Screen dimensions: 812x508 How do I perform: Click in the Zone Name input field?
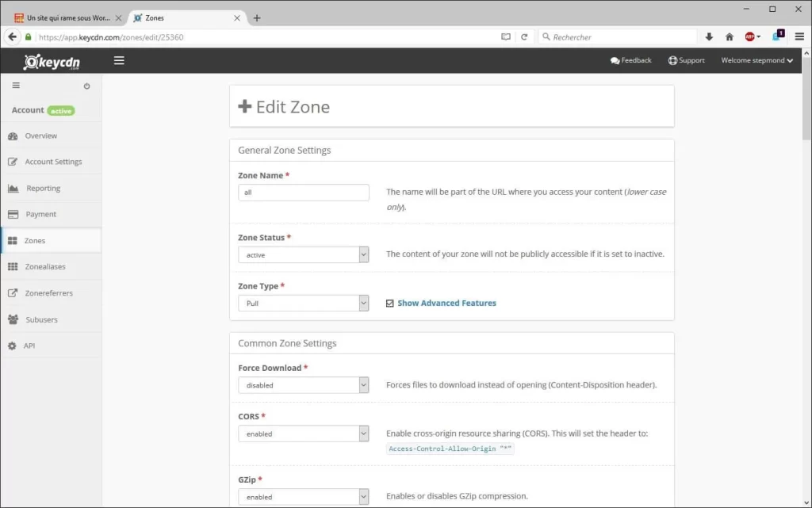(304, 193)
